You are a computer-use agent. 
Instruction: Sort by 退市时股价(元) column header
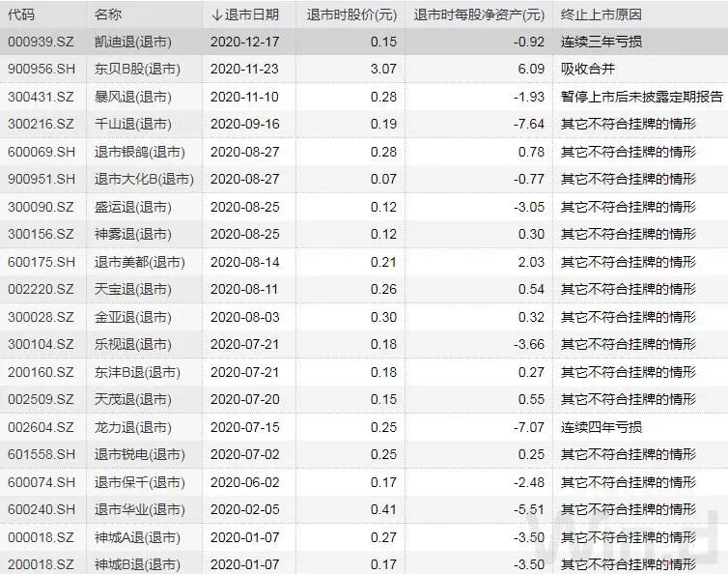click(x=351, y=14)
